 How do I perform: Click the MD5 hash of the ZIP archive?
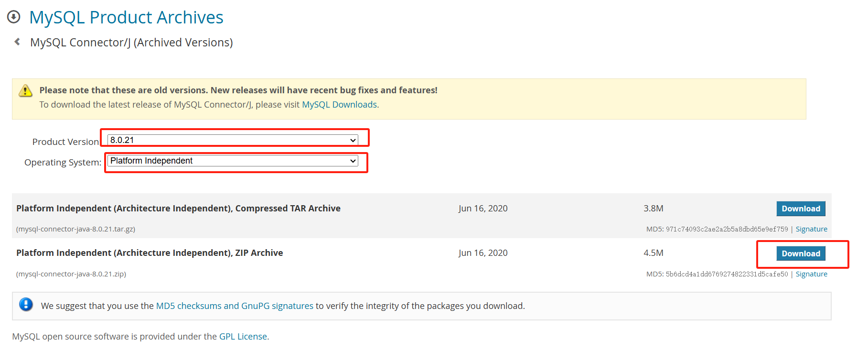[727, 274]
